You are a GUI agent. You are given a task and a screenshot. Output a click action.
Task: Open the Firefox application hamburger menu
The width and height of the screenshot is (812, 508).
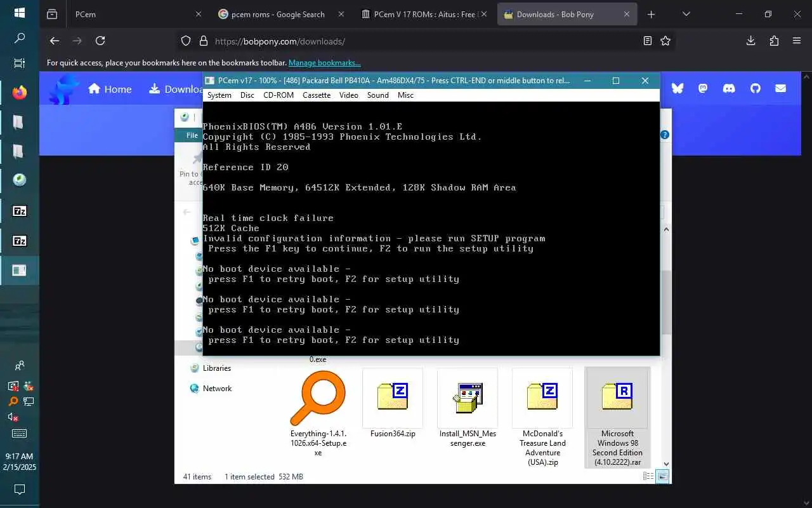(x=797, y=41)
